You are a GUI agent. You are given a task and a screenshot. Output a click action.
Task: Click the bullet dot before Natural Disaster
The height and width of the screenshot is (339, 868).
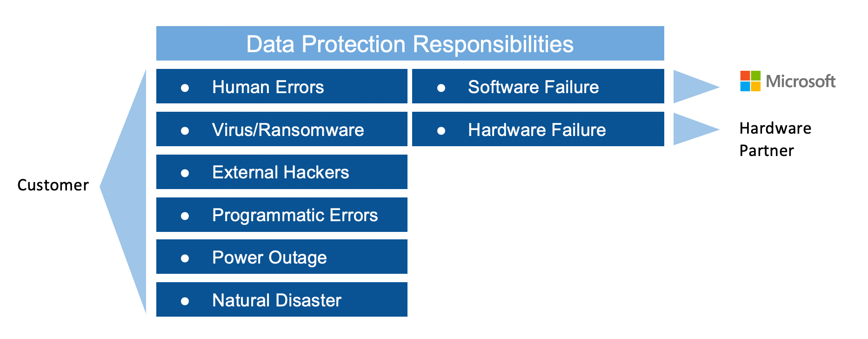(185, 301)
